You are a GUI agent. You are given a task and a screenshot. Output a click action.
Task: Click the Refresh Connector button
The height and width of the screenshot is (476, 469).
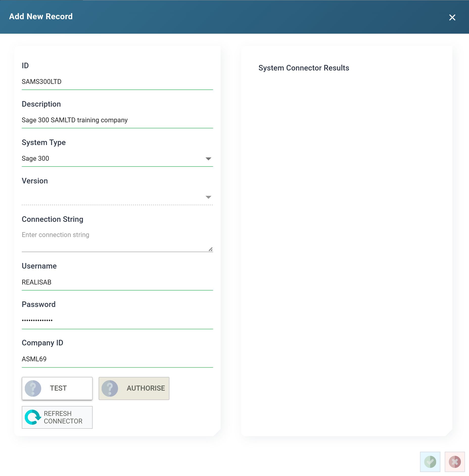57,417
